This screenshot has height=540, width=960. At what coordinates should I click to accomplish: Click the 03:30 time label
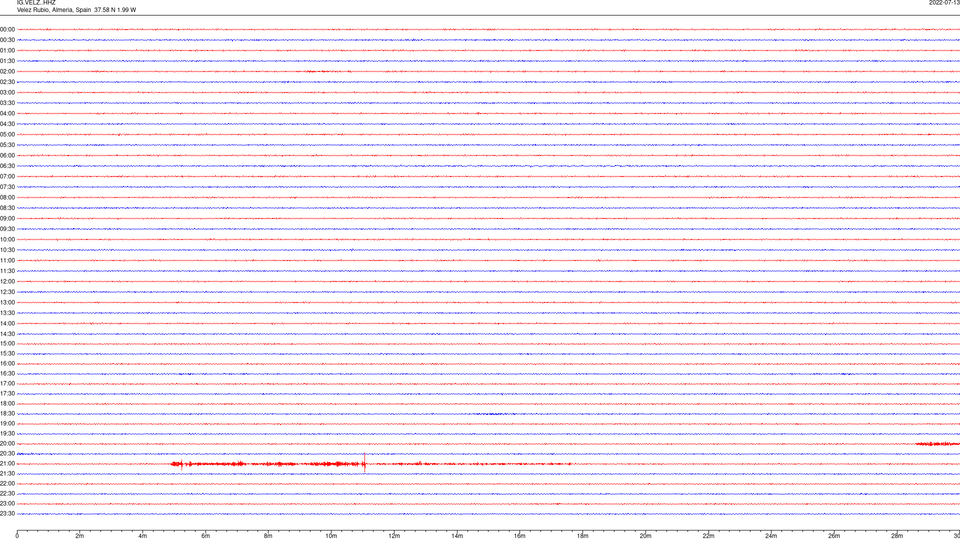(x=7, y=103)
